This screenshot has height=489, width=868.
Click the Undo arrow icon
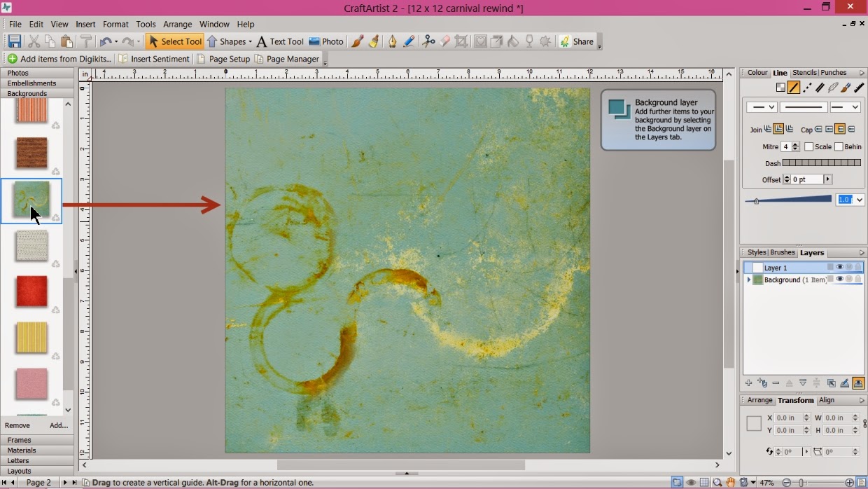[x=105, y=42]
